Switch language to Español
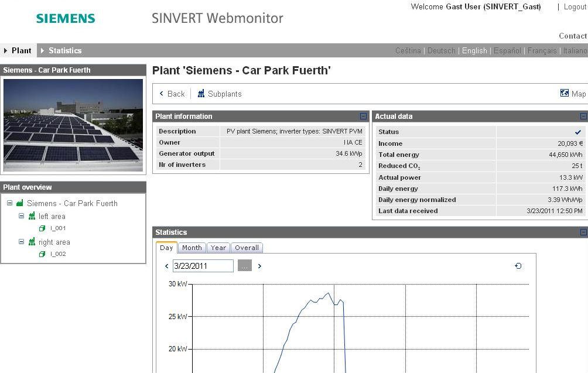This screenshot has width=588, height=373. 507,50
